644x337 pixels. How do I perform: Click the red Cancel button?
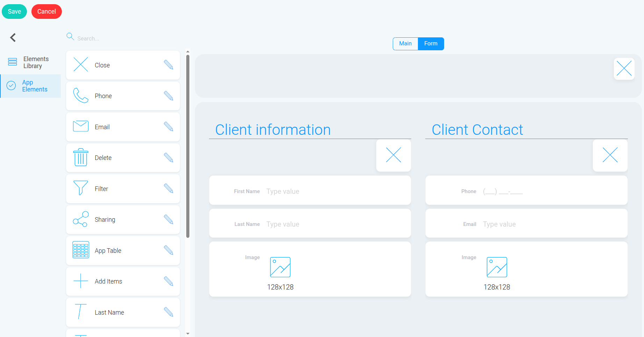[46, 12]
